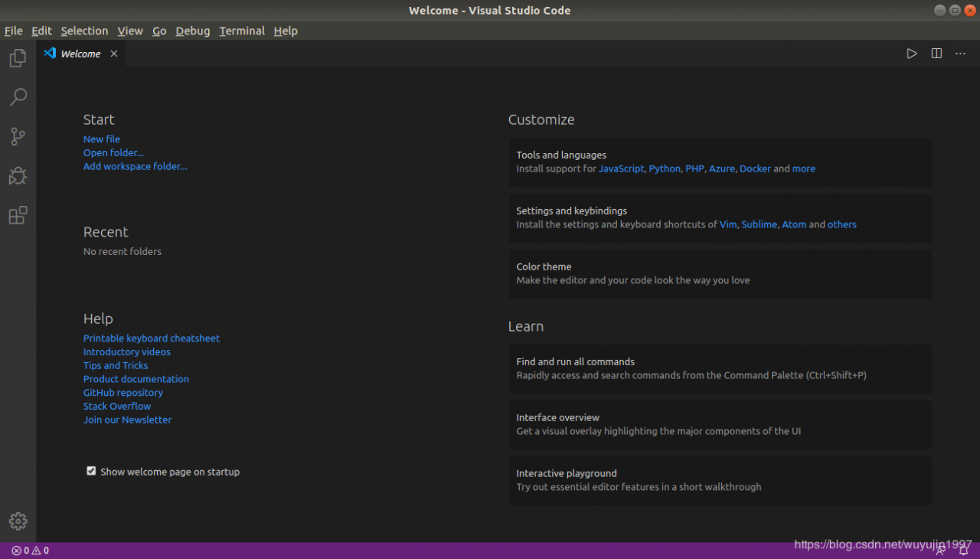Open the Manage gear menu

(18, 521)
